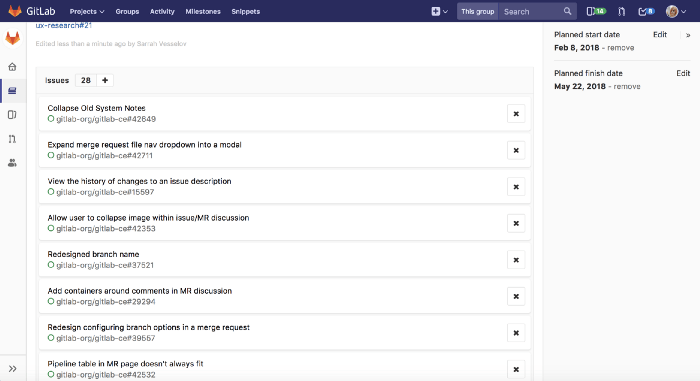The width and height of the screenshot is (700, 381).
Task: Remove the gitlab-ce#42711 issue
Action: click(x=516, y=151)
